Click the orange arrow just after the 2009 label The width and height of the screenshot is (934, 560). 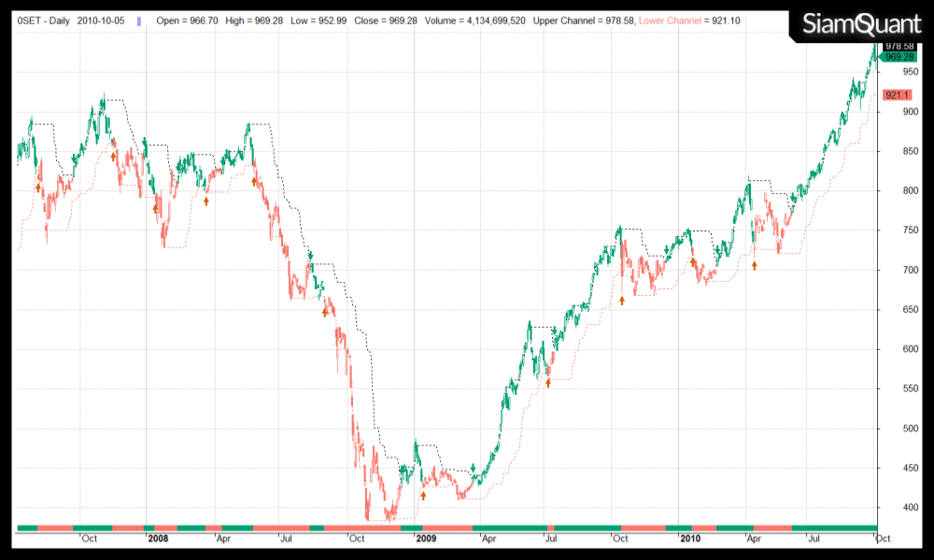pyautogui.click(x=423, y=495)
